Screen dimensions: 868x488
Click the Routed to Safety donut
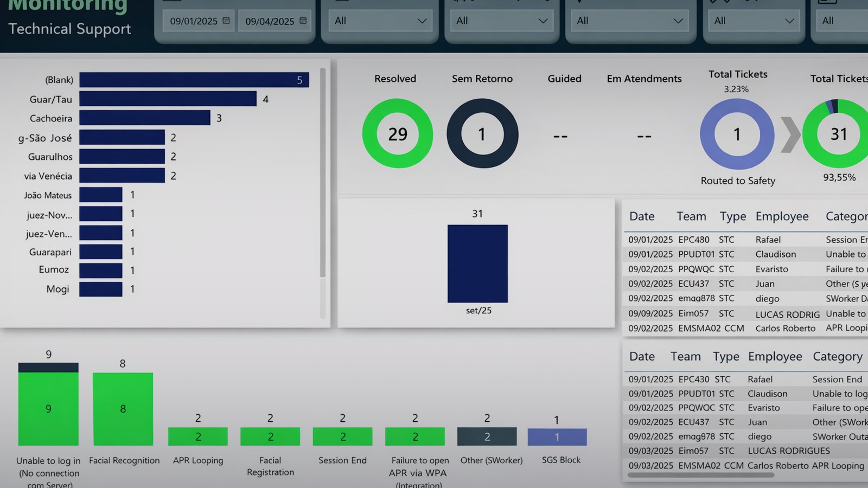[x=737, y=134]
